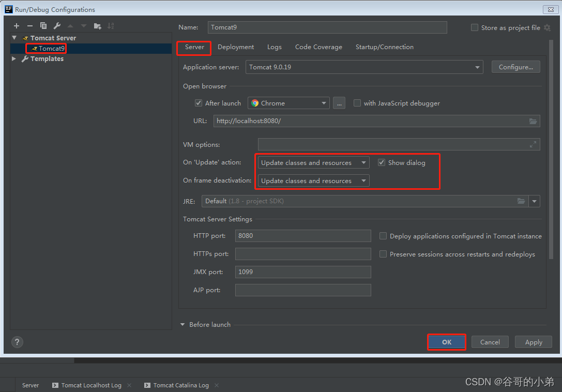This screenshot has height=392, width=562.
Task: Click the Configure... button
Action: pos(516,67)
